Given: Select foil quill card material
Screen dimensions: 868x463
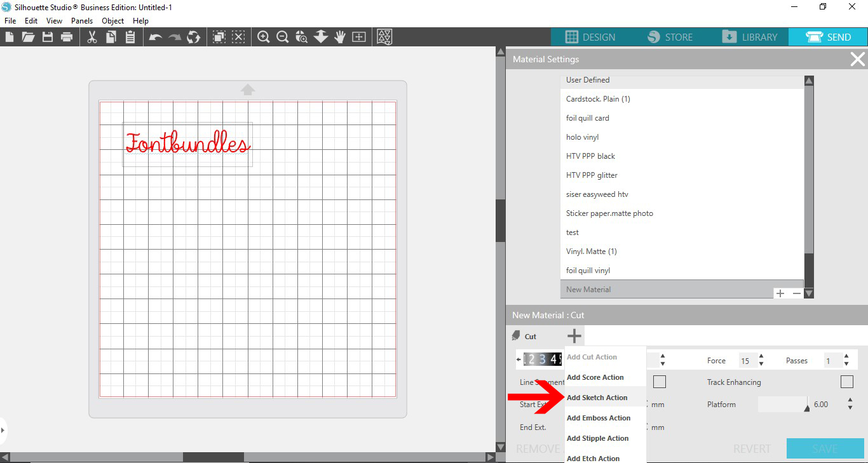Looking at the screenshot, I should [682, 118].
